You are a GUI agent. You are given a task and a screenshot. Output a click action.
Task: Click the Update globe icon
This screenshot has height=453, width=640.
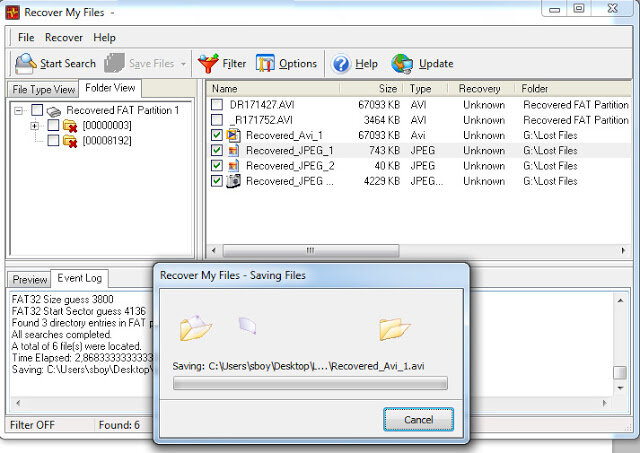coord(402,64)
